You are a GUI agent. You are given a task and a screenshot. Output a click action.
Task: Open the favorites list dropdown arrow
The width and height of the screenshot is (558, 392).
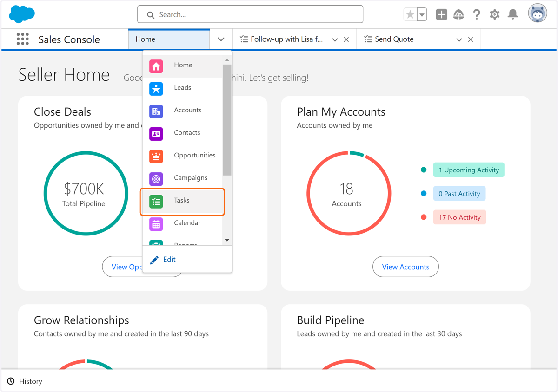[x=422, y=14]
